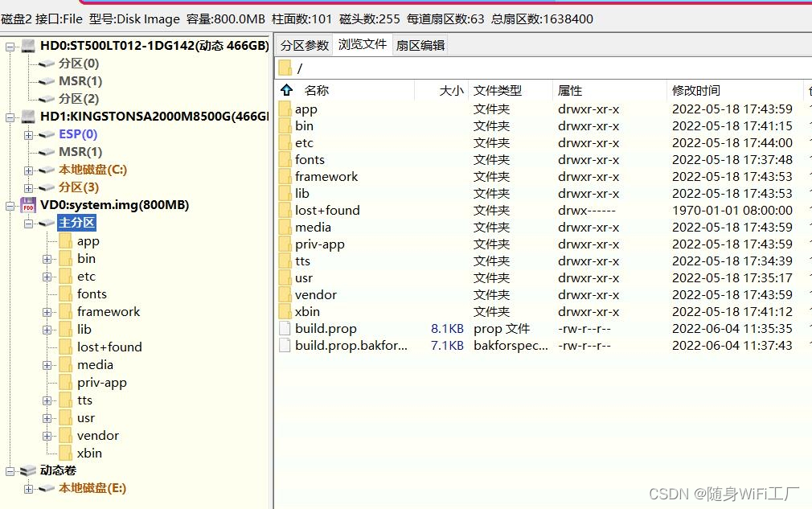812x509 pixels.
Task: Expand the 分区(3) node
Action: 28,188
